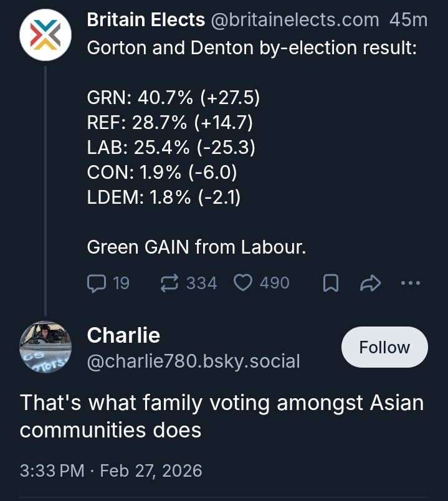Click Charlie's profile picture
Image resolution: width=448 pixels, height=501 pixels.
(45, 346)
